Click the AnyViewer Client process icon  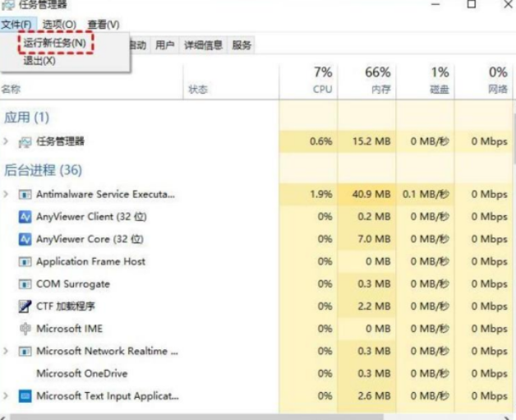pos(25,217)
